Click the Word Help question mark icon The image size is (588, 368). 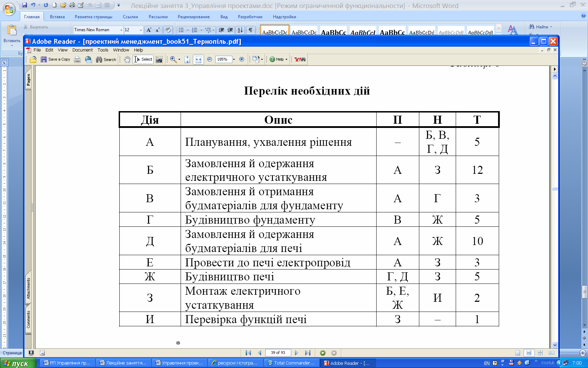tap(583, 16)
